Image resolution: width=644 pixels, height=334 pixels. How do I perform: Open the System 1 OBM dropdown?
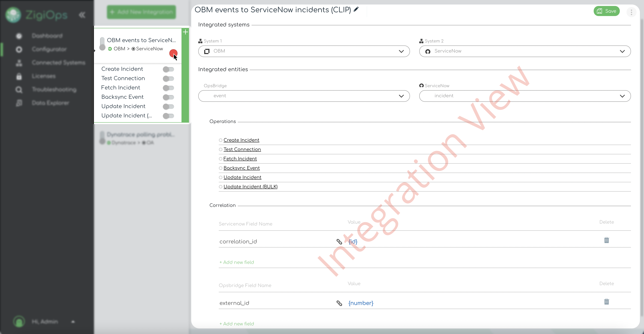point(304,51)
